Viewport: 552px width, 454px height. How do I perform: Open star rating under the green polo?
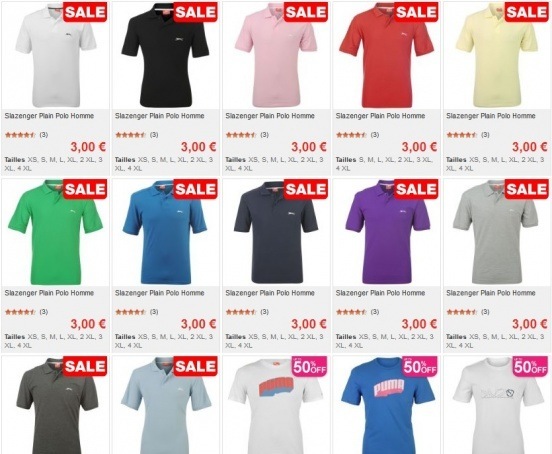pyautogui.click(x=20, y=311)
